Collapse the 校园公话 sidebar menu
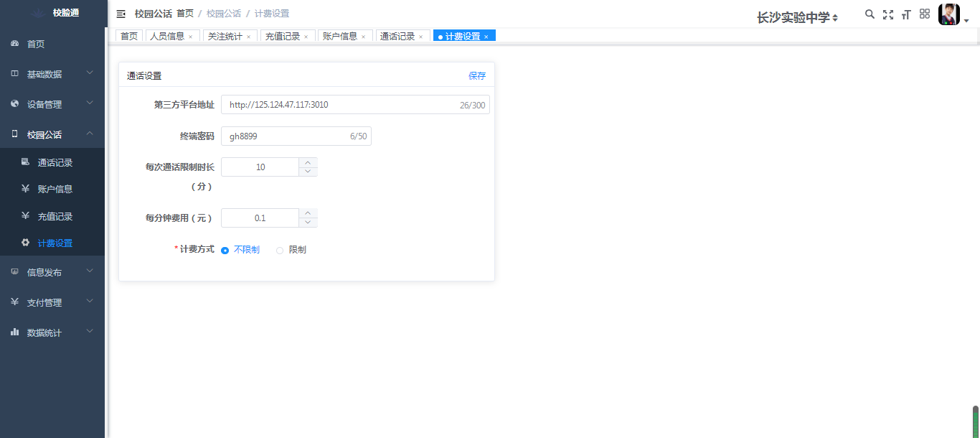Screen dimensions: 980x438 point(52,134)
